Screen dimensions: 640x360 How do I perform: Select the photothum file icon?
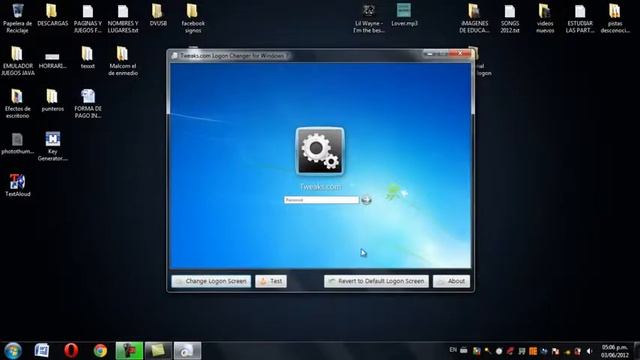pos(18,144)
